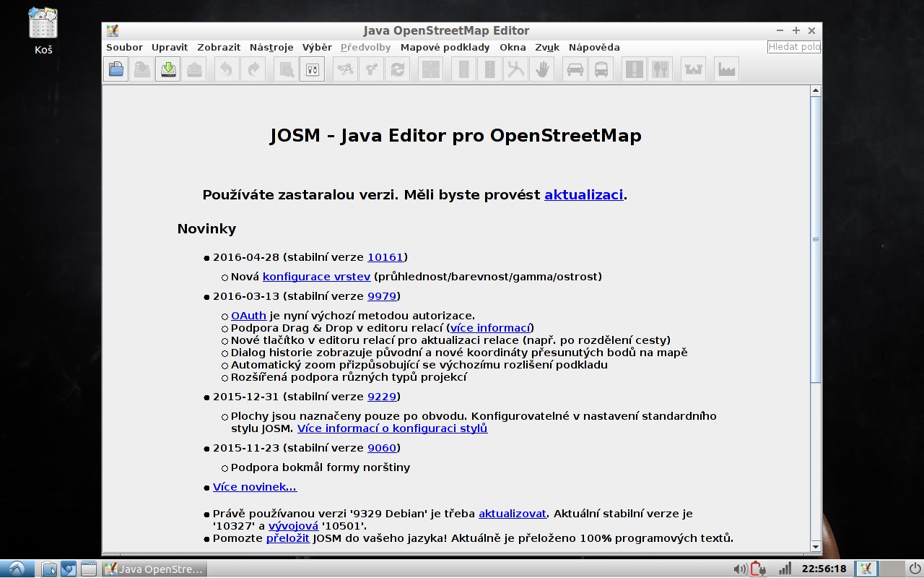Click the 'Novinky' heading text

tap(206, 229)
